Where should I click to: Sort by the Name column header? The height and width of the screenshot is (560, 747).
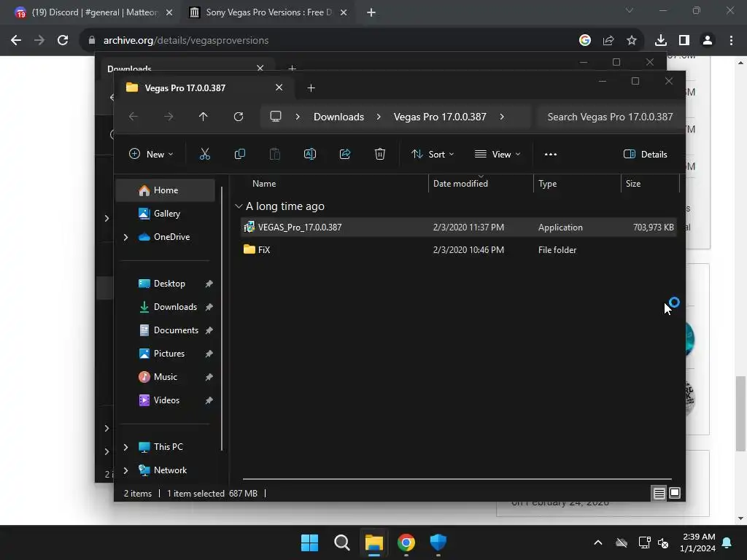coord(264,183)
